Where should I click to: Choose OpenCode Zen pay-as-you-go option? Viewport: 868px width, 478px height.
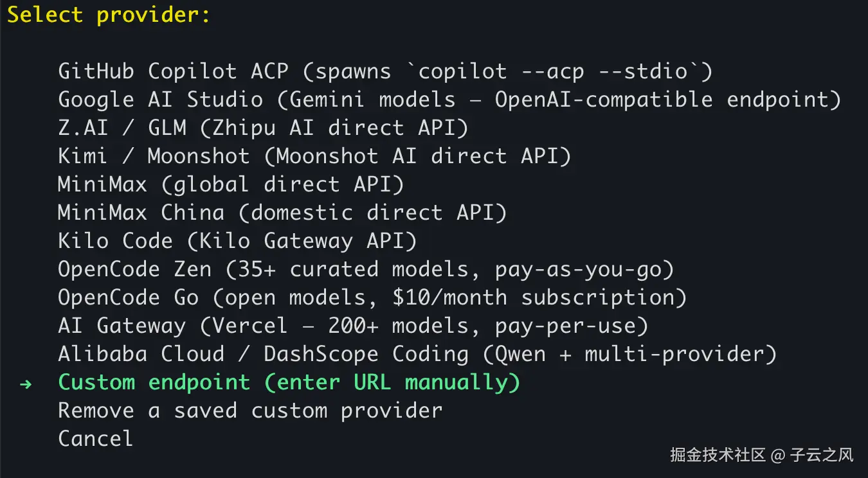pos(365,269)
